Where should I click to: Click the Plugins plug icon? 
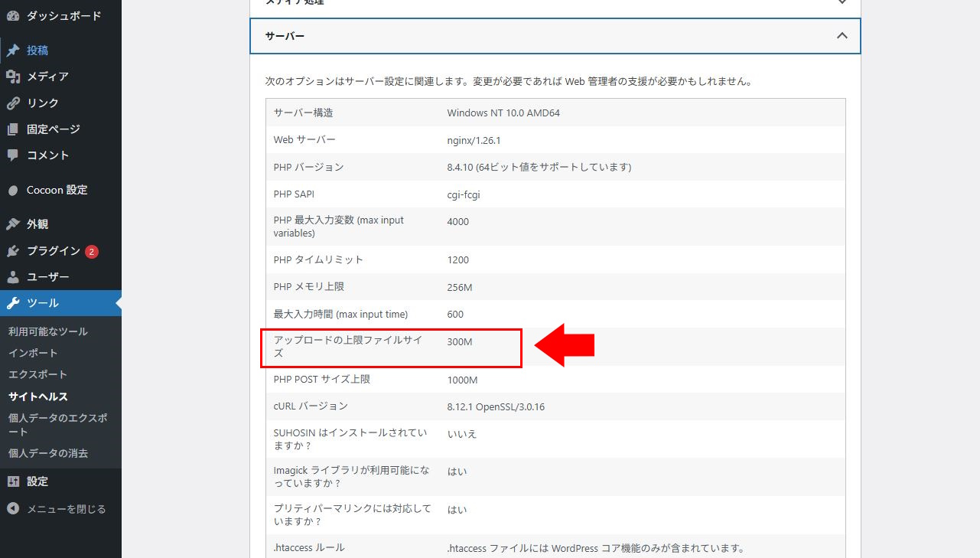[13, 251]
